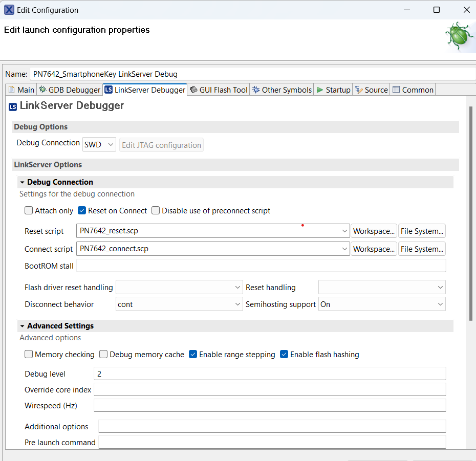Maximize the Edit Configuration window
The height and width of the screenshot is (461, 476).
[436, 10]
